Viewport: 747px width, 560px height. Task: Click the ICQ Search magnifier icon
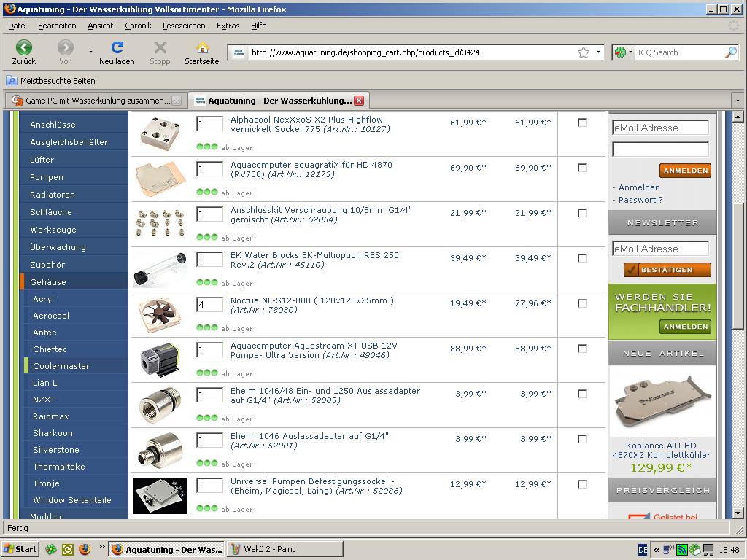[x=731, y=52]
